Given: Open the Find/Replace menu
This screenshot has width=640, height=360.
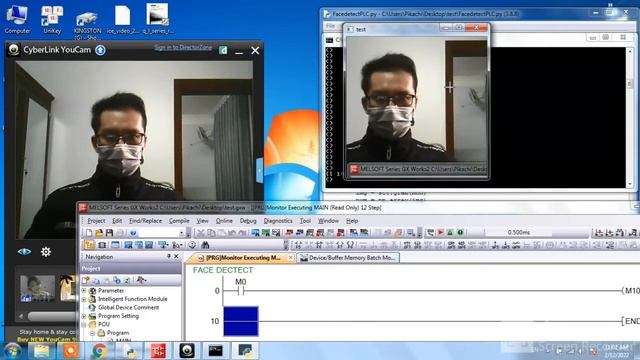Looking at the screenshot, I should (x=145, y=221).
